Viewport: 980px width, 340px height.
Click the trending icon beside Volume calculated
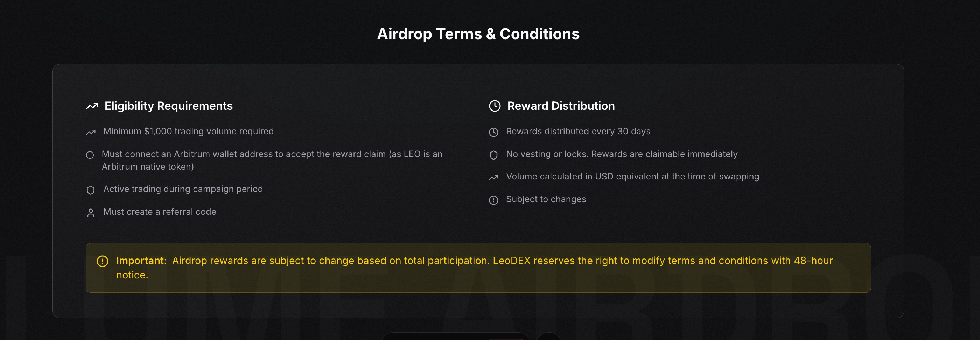493,178
